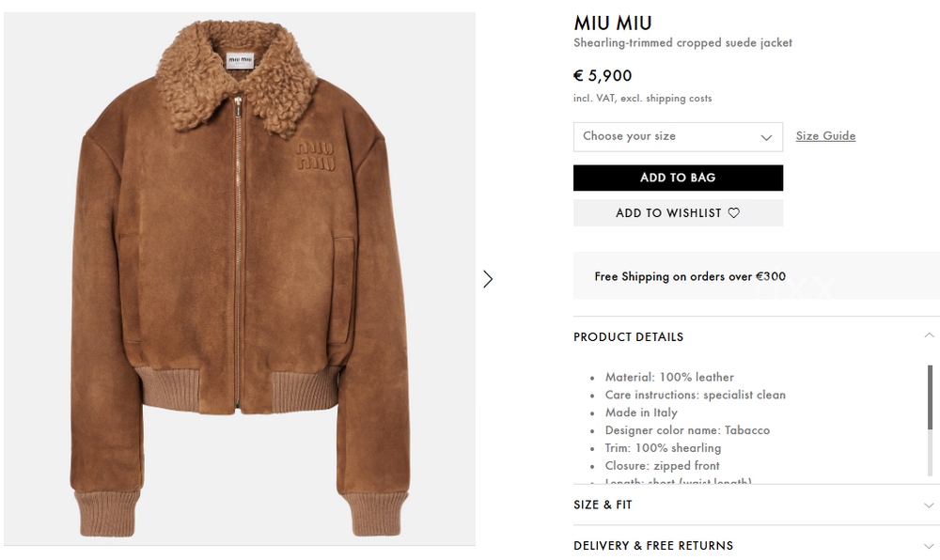Expand the SIZE & FIT section title
Screen dimensions: 940x560
click(603, 506)
